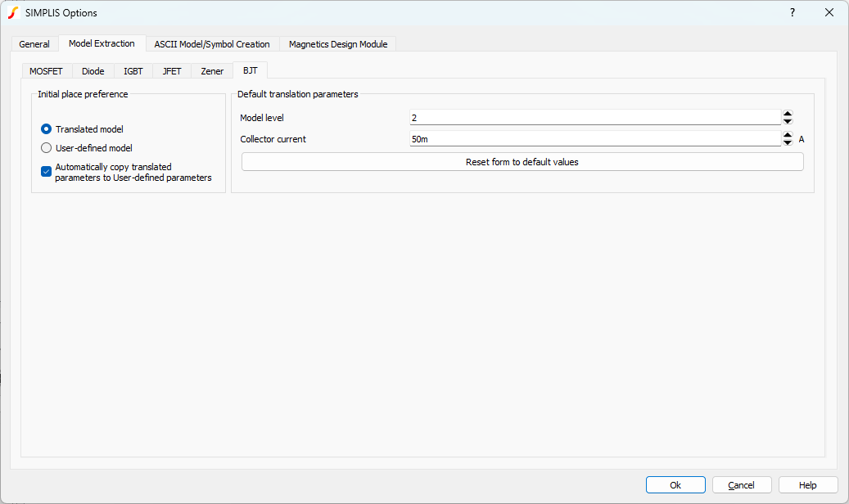
Task: Click the question mark help icon
Action: [x=792, y=12]
